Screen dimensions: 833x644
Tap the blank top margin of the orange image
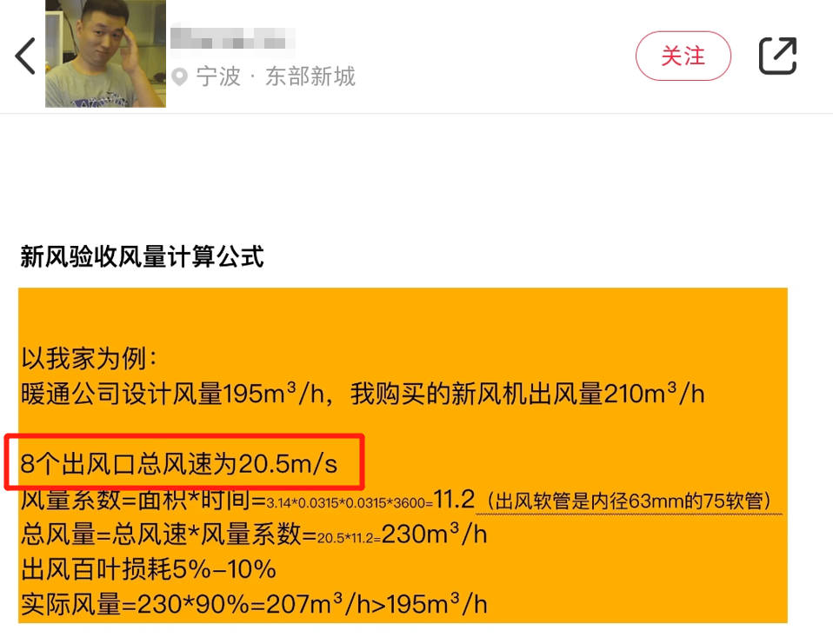[403, 313]
